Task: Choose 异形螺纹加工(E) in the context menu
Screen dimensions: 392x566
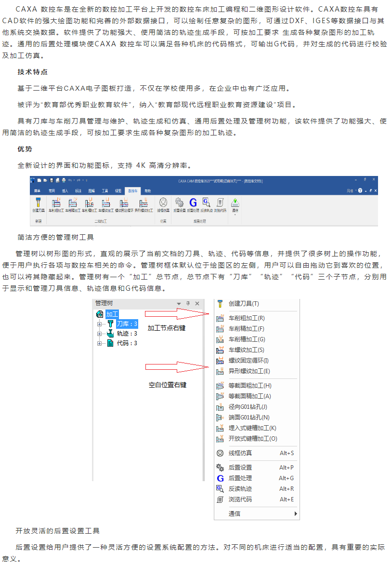Action: [257, 371]
